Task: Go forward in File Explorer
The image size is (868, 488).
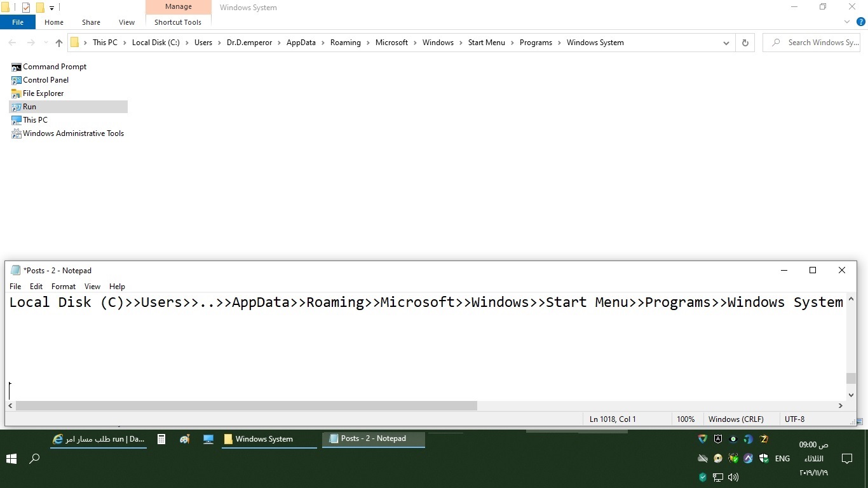Action: 31,43
